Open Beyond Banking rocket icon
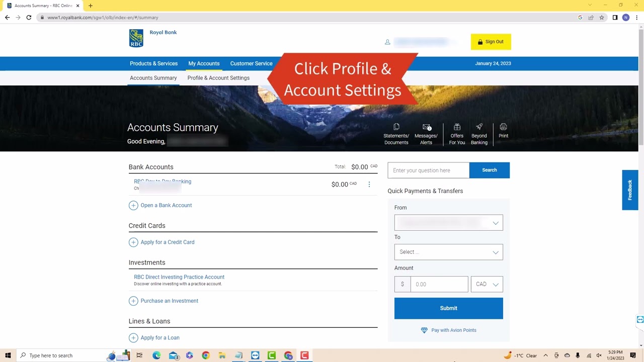 tap(479, 127)
